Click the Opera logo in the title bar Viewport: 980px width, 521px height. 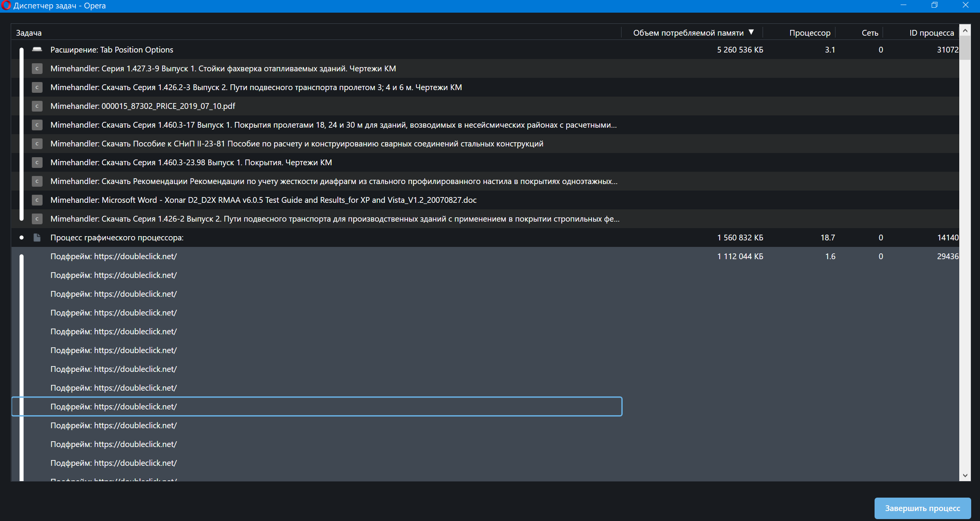coord(6,5)
